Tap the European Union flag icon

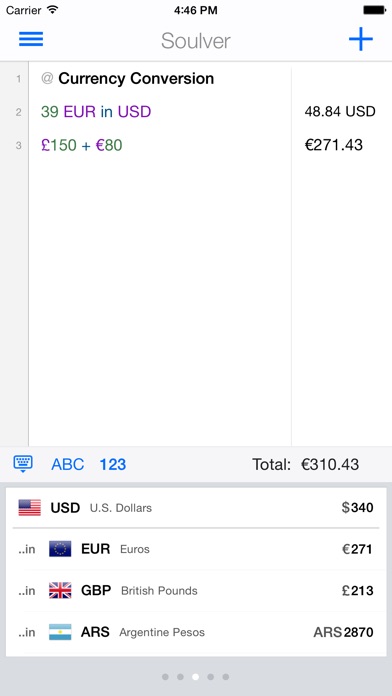coord(60,549)
